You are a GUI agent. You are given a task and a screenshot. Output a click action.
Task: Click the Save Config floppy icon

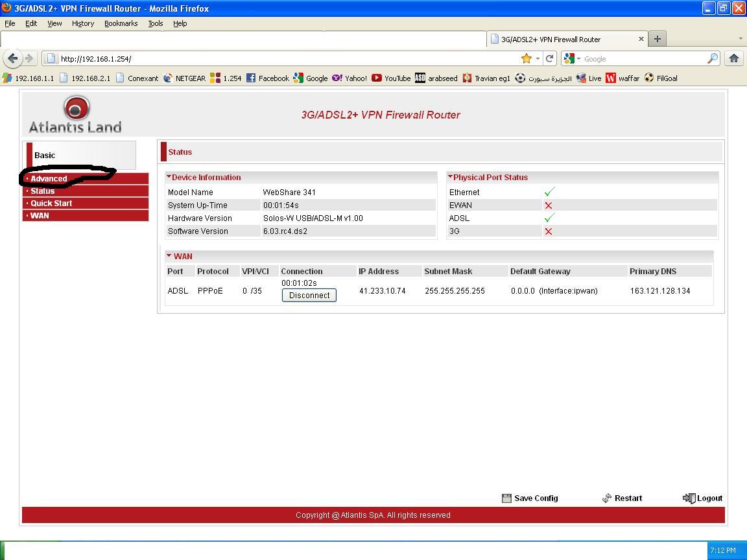pos(506,498)
